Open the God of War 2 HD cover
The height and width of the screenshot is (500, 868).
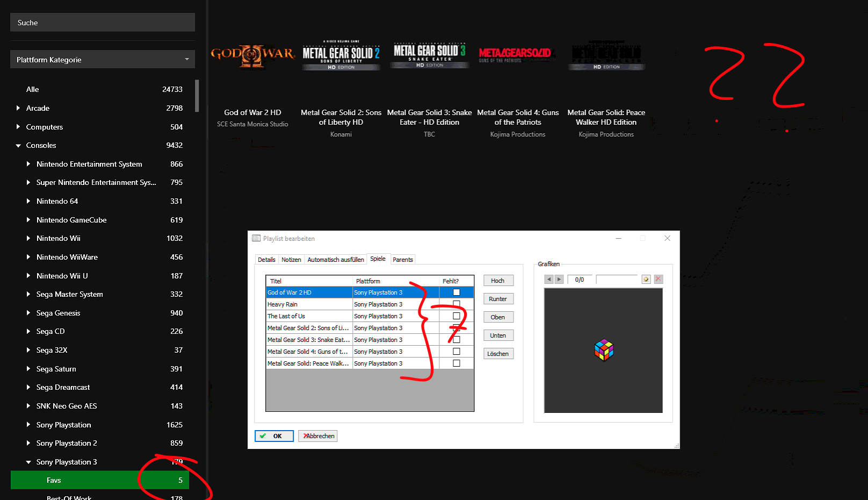[x=252, y=56]
